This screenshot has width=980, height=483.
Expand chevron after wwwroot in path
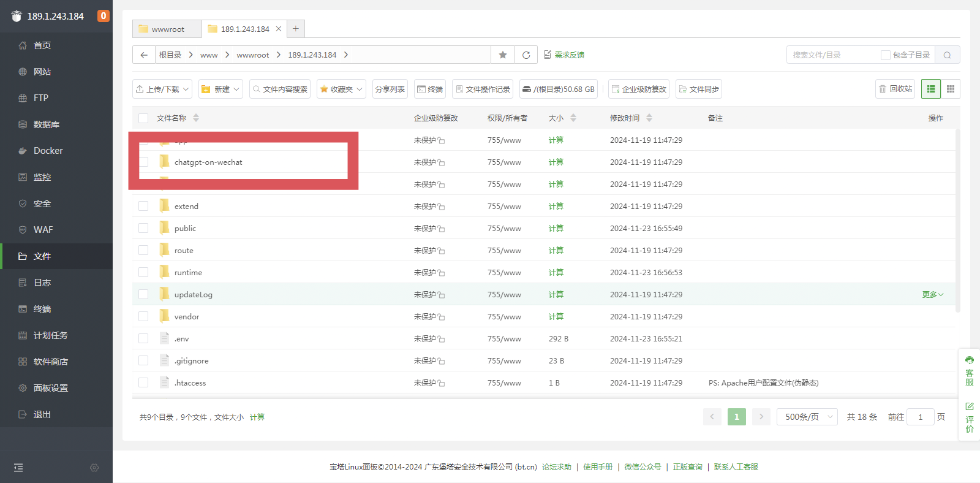click(279, 55)
